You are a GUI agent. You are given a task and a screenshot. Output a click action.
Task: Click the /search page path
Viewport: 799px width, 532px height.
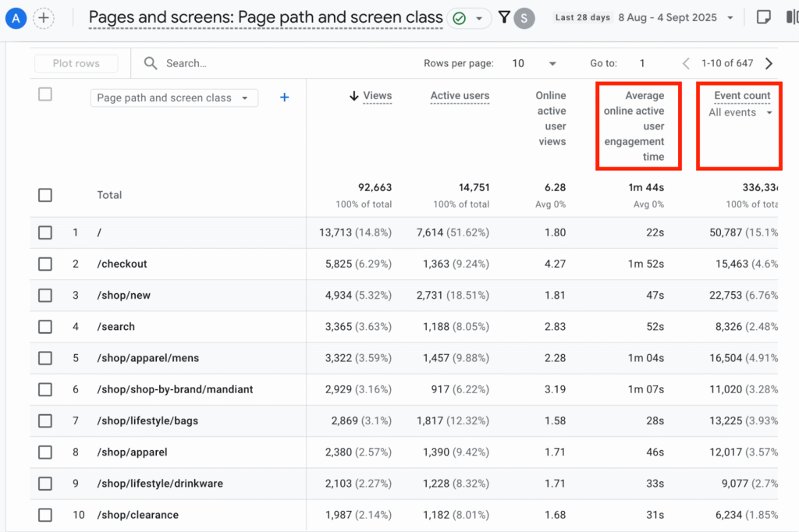click(116, 327)
